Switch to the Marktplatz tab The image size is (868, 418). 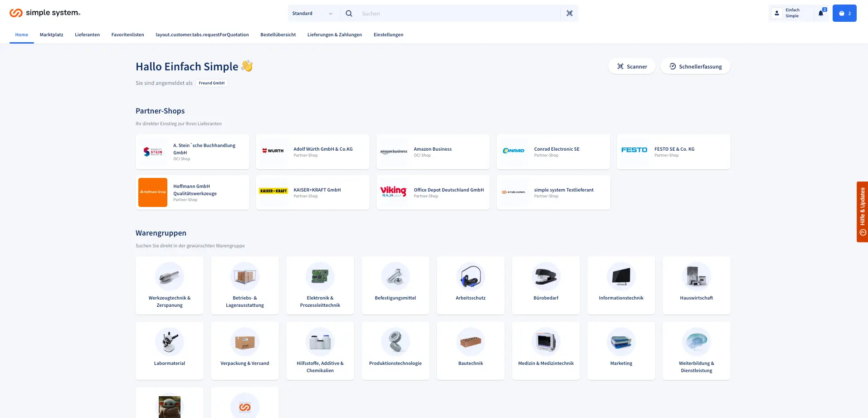pyautogui.click(x=51, y=34)
